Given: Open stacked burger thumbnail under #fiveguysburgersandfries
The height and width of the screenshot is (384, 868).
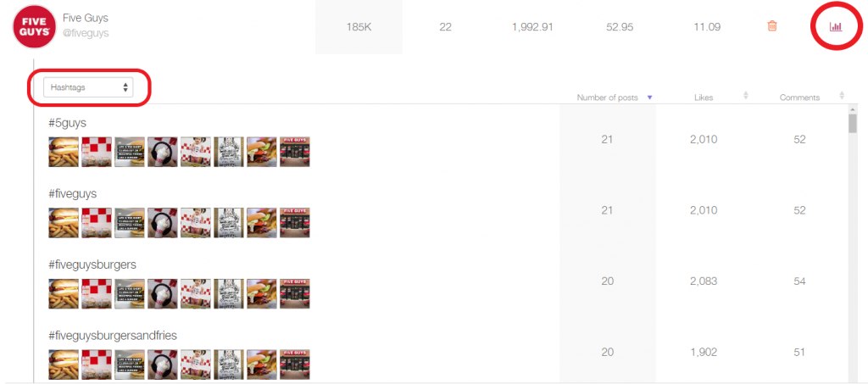Looking at the screenshot, I should 262,365.
